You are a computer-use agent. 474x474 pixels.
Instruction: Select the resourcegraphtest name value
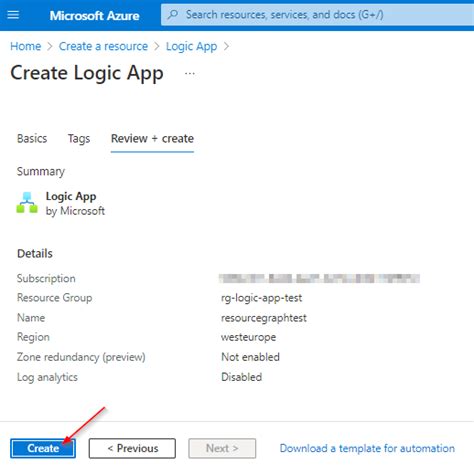click(264, 318)
